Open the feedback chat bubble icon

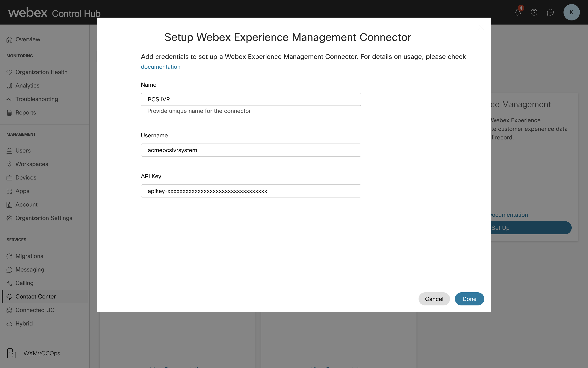point(550,12)
